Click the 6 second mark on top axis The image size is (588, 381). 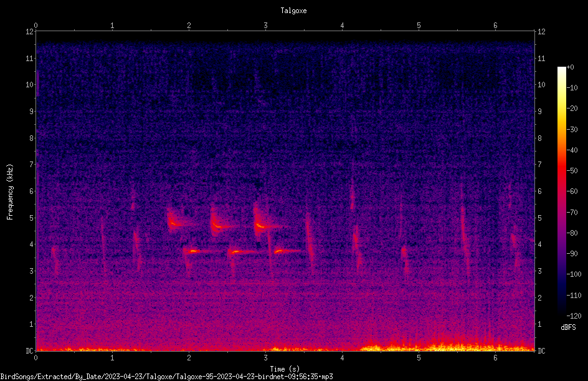[495, 26]
